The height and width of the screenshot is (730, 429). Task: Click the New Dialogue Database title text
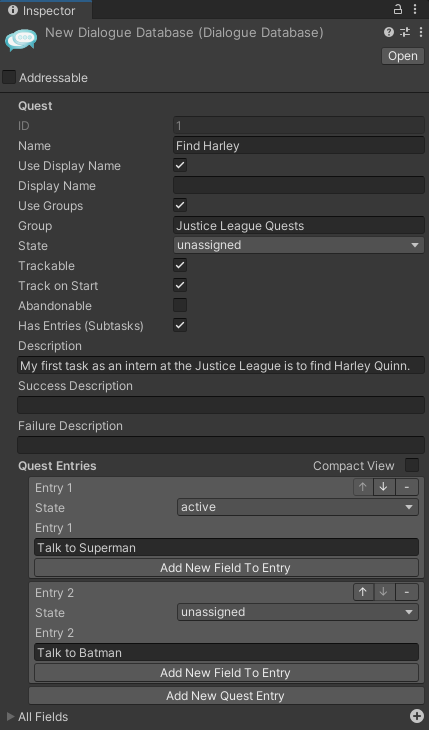(x=184, y=33)
